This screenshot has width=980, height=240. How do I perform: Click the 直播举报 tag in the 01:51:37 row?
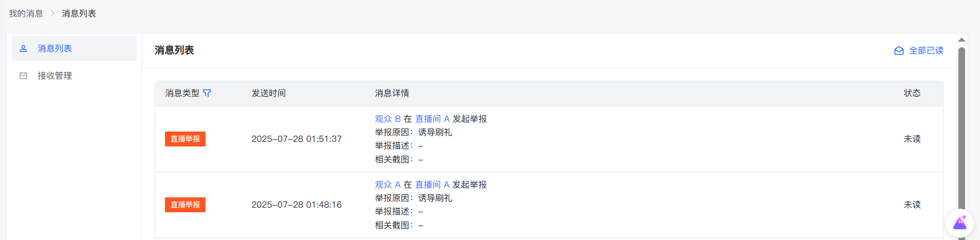[x=185, y=139]
